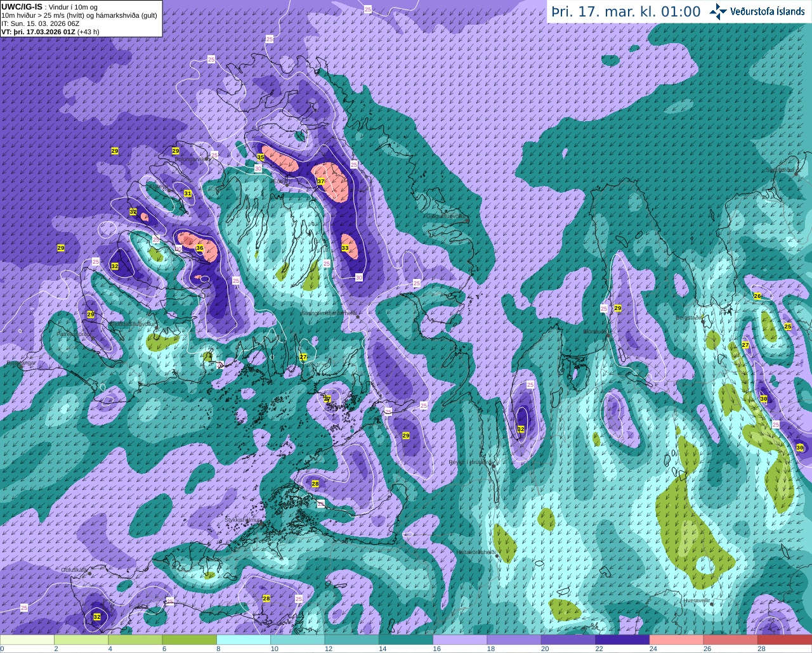This screenshot has width=812, height=653.
Task: Select the 18–20 m/s purple legend swatch
Action: click(514, 640)
